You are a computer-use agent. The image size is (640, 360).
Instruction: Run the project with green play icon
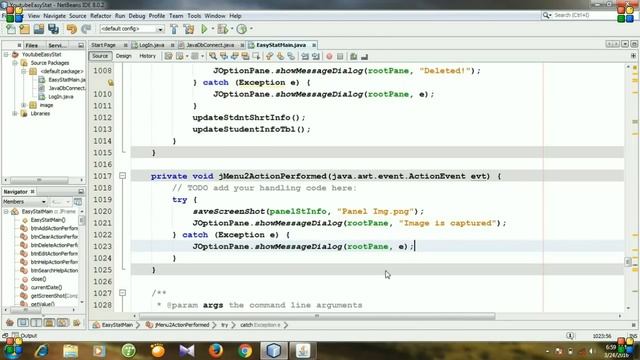coord(204,29)
